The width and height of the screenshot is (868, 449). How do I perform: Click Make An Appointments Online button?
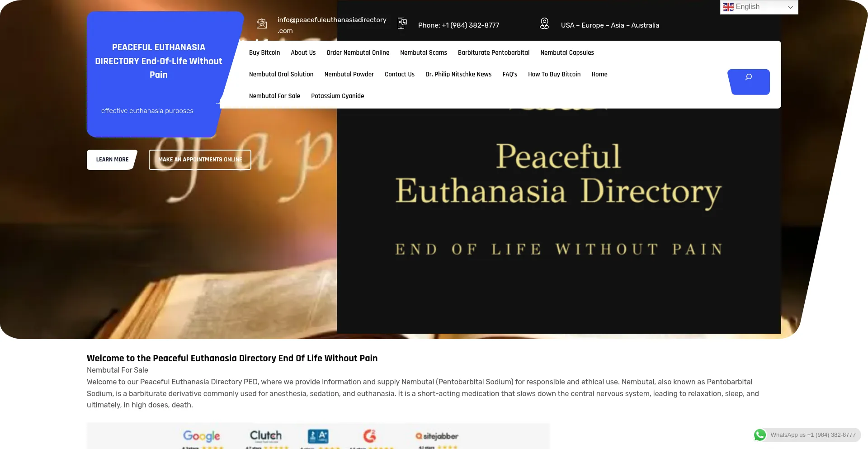(200, 160)
